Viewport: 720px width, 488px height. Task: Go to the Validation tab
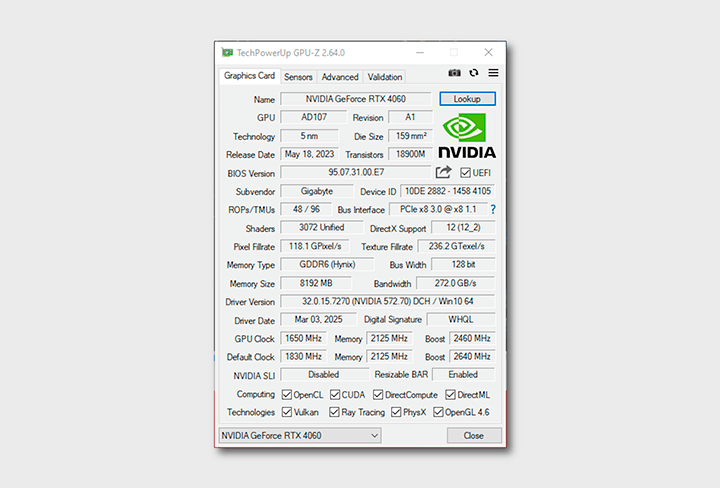(385, 77)
